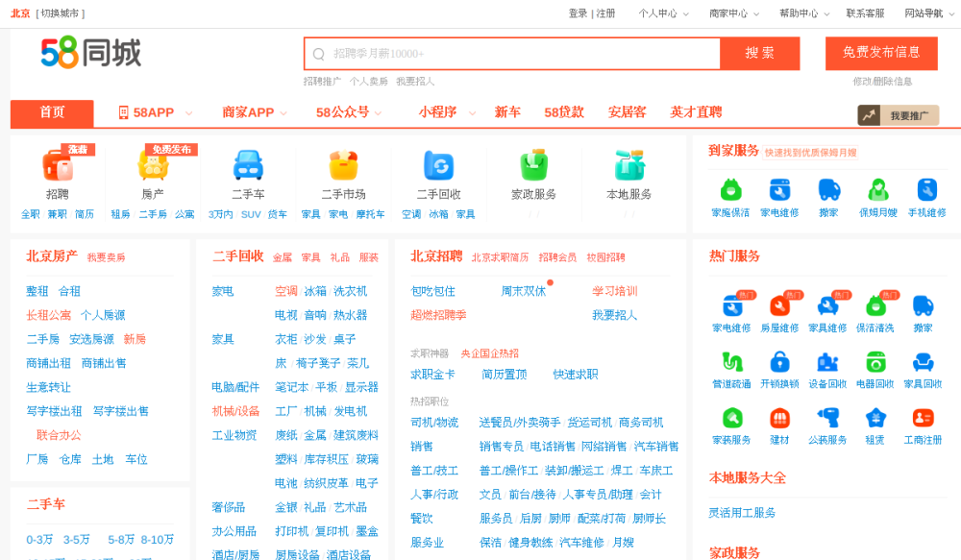Image resolution: width=961 pixels, height=560 pixels.
Task: Select the 首页 home tab
Action: click(x=52, y=113)
